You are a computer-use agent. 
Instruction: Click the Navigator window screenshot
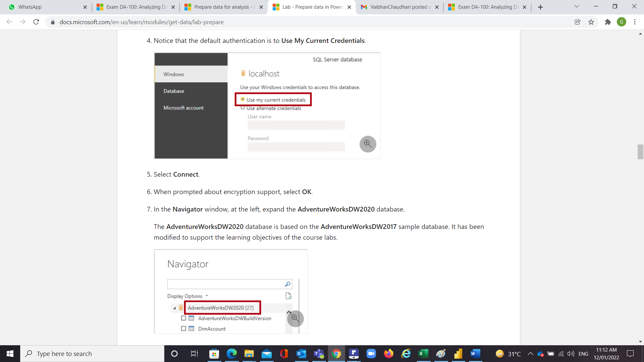pos(231,292)
